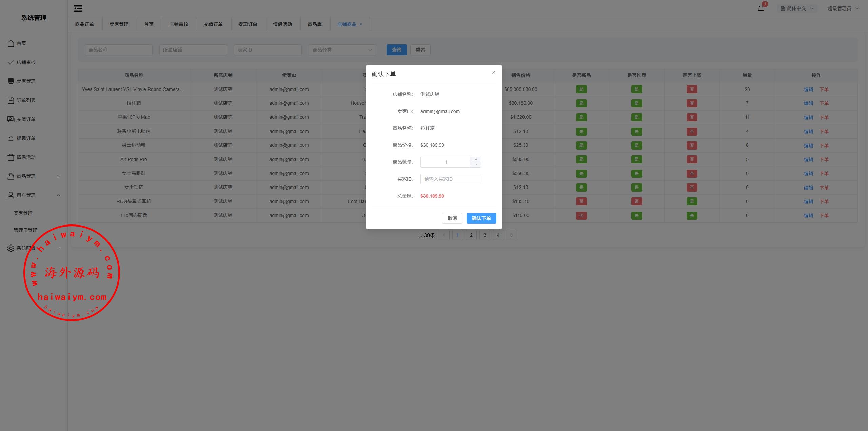Click the 店铺审核 checkmark icon in sidebar
Screen dimensions: 868x431
coord(11,62)
